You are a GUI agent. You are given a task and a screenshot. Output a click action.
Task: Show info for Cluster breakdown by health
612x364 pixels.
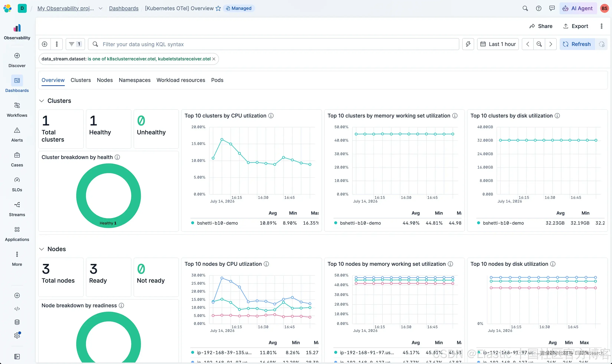point(117,157)
